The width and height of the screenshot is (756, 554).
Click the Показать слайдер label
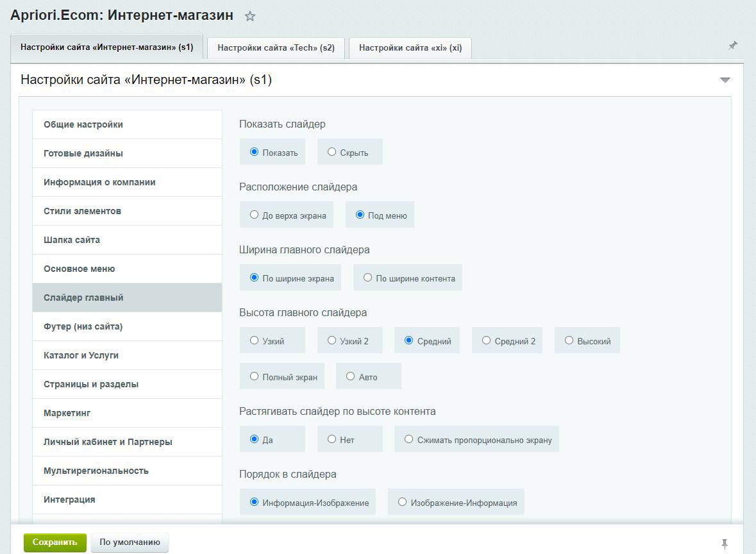coord(283,124)
